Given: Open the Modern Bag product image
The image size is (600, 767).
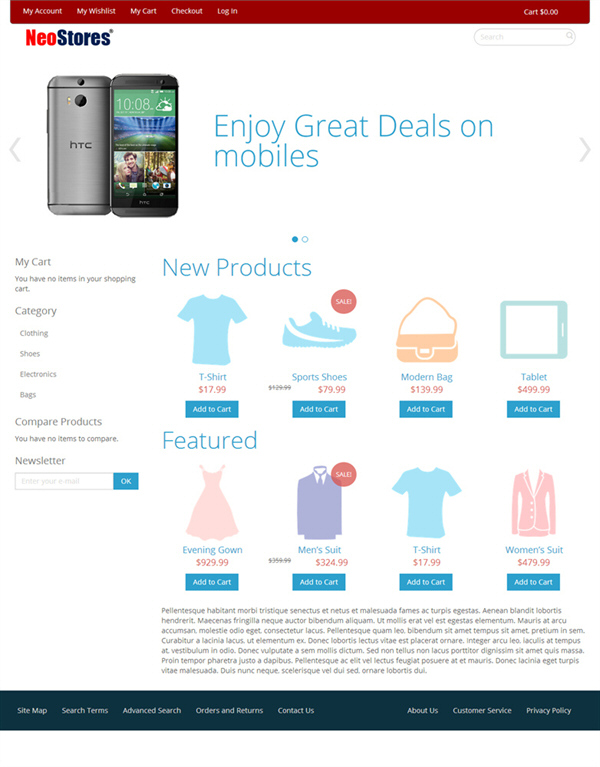Looking at the screenshot, I should point(427,330).
